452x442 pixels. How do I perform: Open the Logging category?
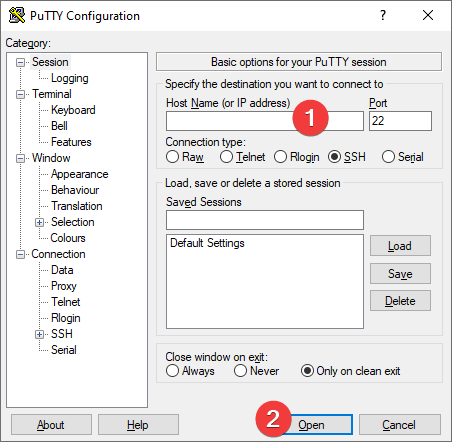pyautogui.click(x=70, y=78)
